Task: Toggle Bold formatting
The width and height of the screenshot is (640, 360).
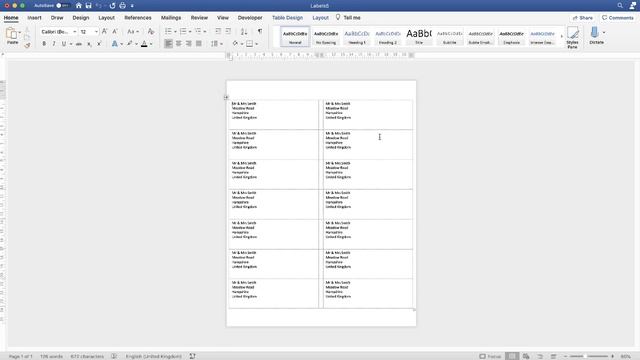Action: 44,44
